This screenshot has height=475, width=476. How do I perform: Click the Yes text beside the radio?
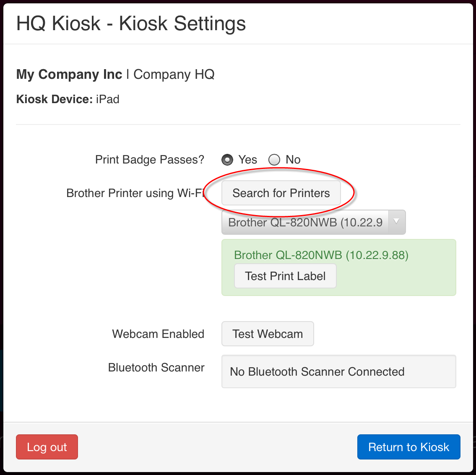point(248,160)
